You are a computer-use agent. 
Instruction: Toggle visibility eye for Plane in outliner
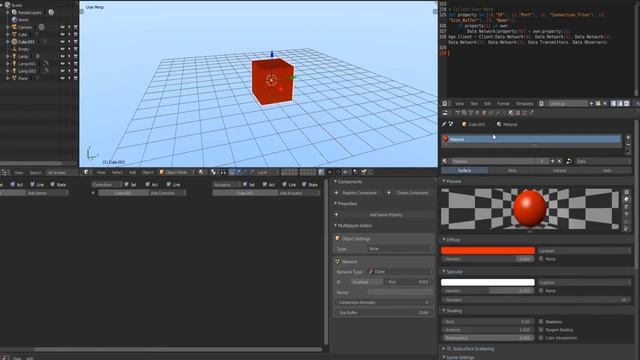coord(62,78)
